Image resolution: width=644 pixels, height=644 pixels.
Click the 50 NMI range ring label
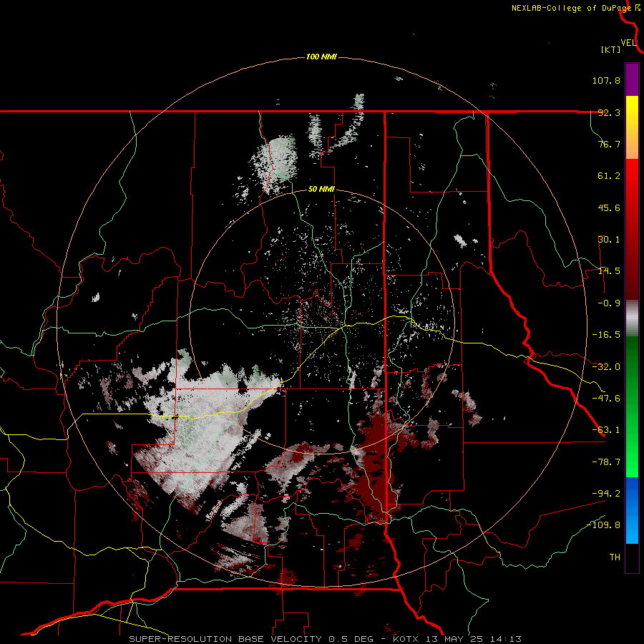[321, 190]
